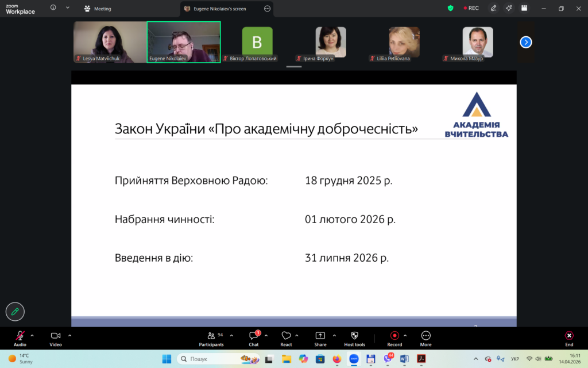Viewport: 588px width, 368px height.
Task: Toggle the Video camera button
Action: [x=56, y=336]
